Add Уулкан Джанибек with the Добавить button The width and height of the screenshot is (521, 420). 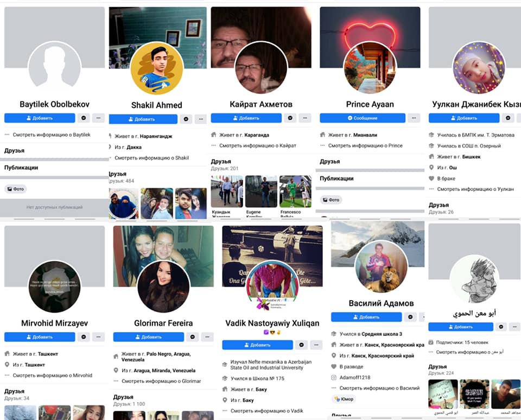tap(463, 118)
